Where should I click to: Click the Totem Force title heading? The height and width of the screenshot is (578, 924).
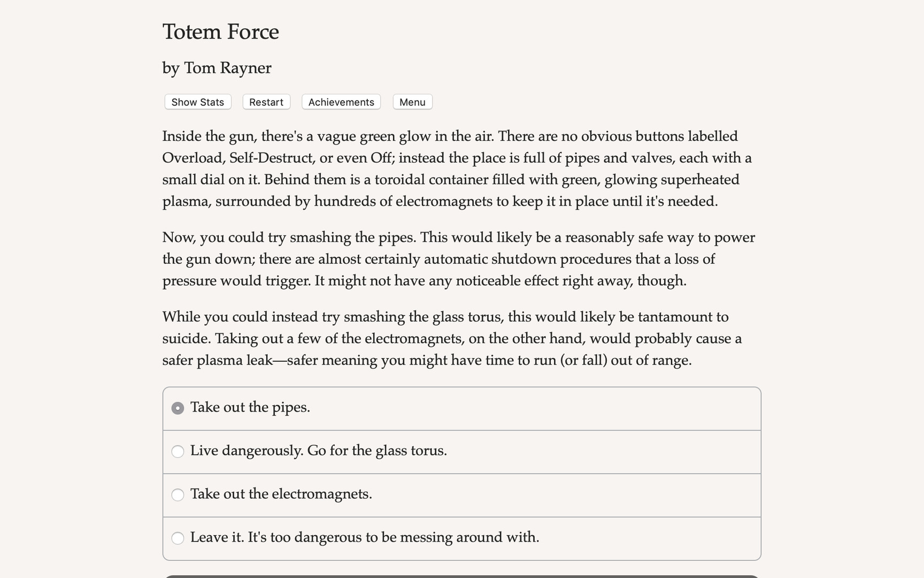pyautogui.click(x=220, y=32)
